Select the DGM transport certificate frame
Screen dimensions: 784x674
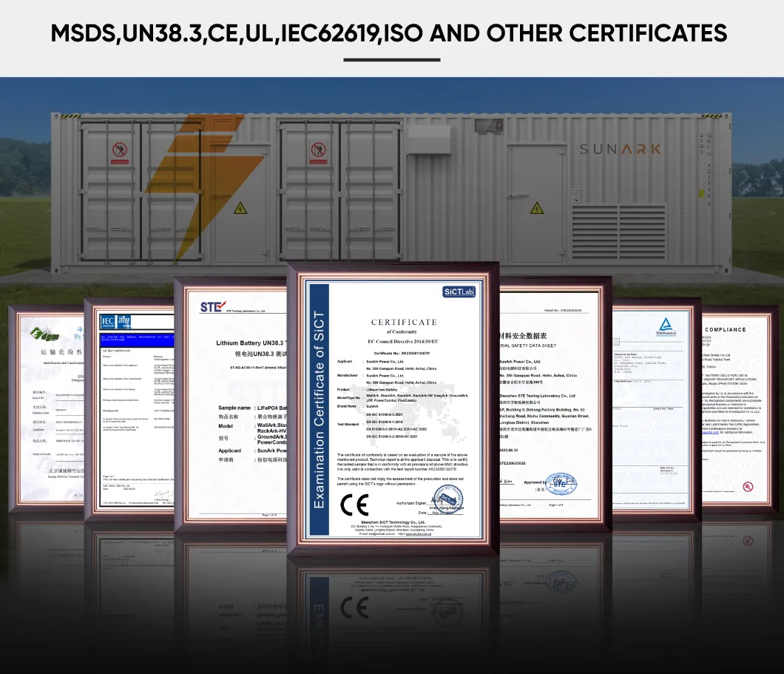pyautogui.click(x=47, y=408)
